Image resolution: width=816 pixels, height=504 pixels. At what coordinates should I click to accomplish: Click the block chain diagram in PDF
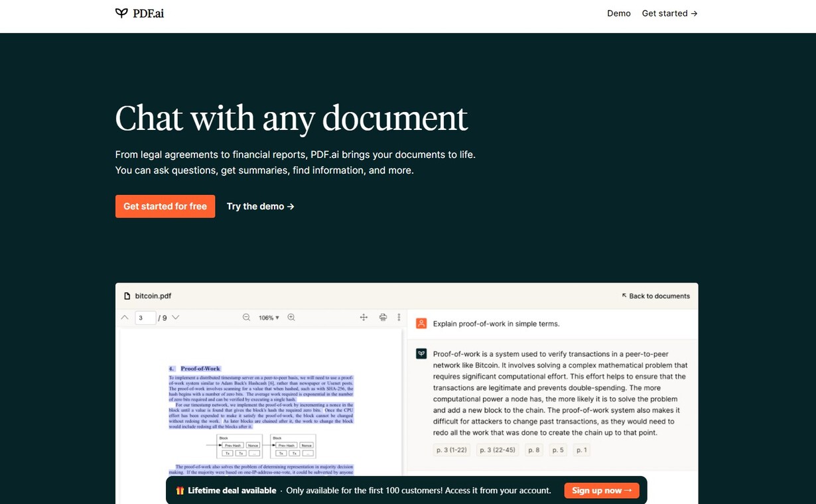[261, 446]
